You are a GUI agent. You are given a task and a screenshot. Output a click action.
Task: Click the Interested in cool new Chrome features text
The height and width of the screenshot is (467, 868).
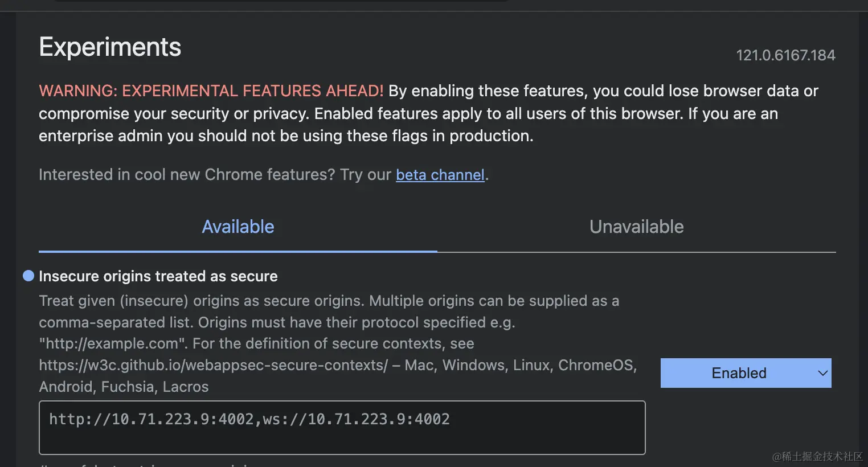[187, 175]
